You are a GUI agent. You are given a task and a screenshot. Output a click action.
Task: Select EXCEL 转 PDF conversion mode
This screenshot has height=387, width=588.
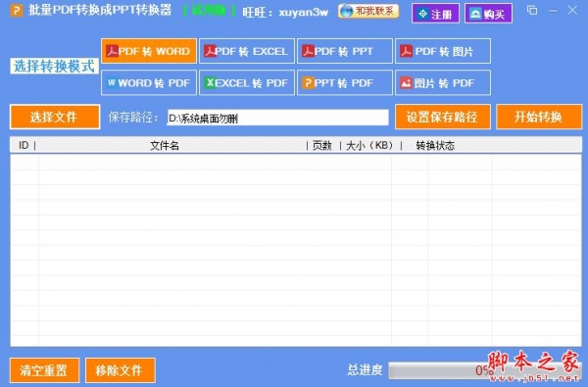point(247,82)
